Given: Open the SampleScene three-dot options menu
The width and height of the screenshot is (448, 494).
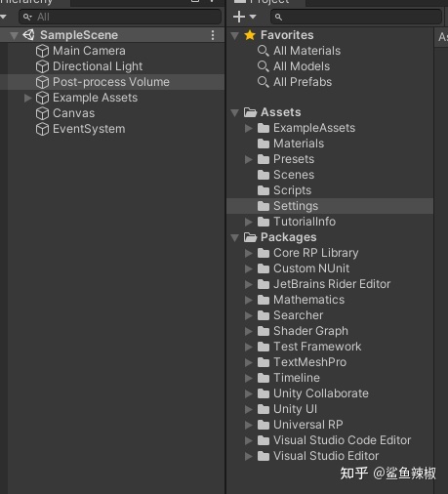Looking at the screenshot, I should coord(213,35).
